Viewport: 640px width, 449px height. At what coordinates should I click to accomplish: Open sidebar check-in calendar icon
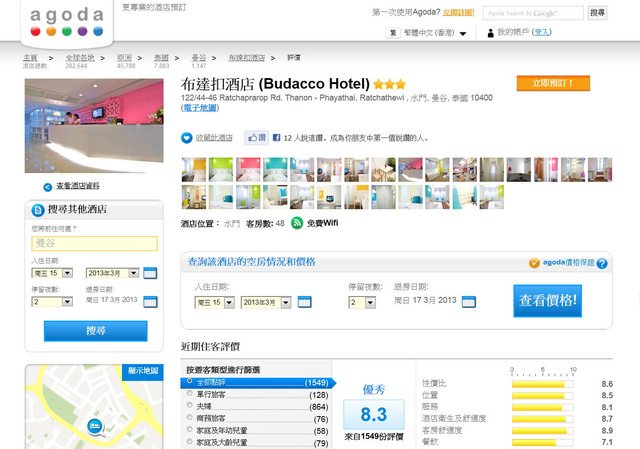150,273
